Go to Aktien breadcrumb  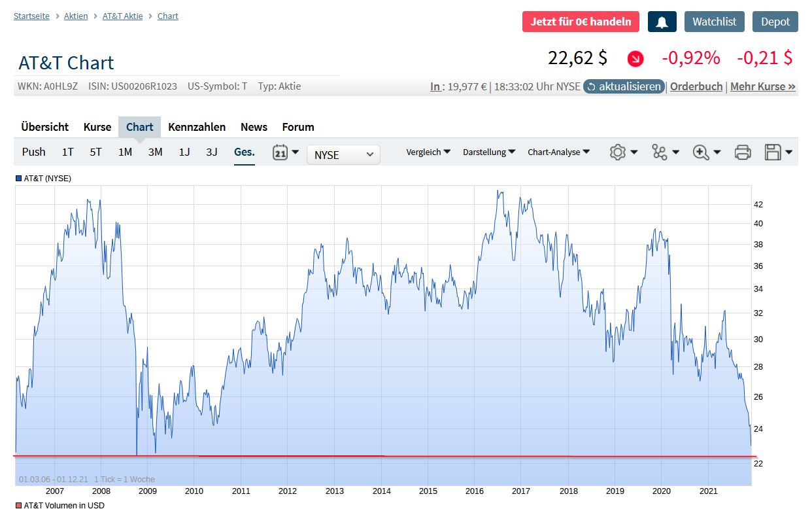tap(76, 16)
